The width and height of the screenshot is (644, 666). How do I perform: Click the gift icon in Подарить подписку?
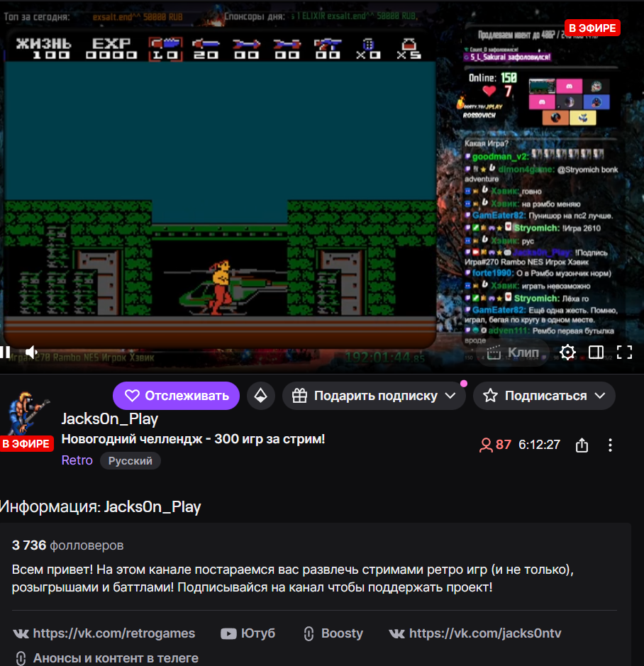299,396
